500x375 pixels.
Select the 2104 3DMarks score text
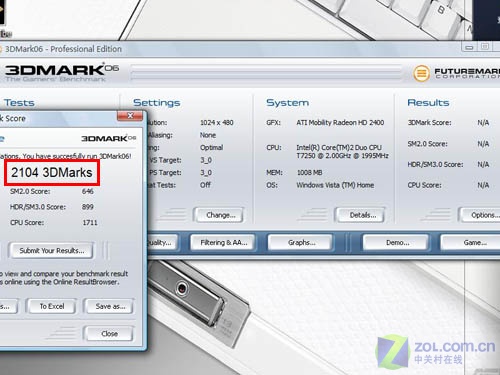pyautogui.click(x=52, y=172)
